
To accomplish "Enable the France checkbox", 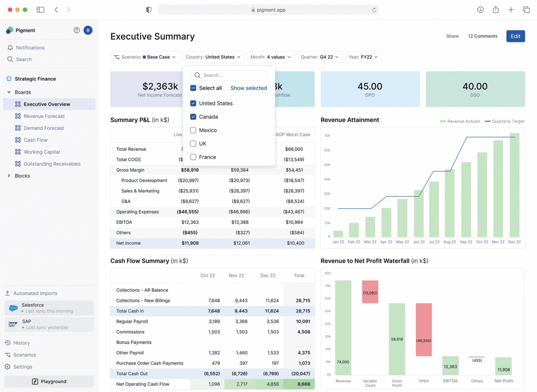I will tap(193, 157).
